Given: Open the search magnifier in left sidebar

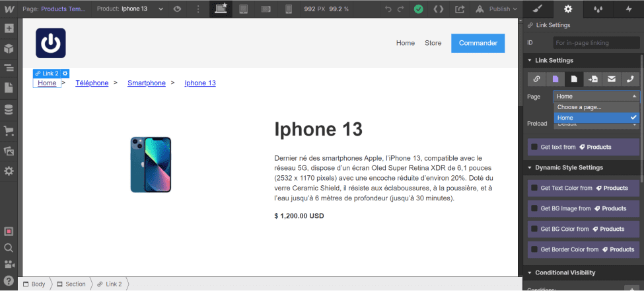Looking at the screenshot, I should click(x=9, y=247).
